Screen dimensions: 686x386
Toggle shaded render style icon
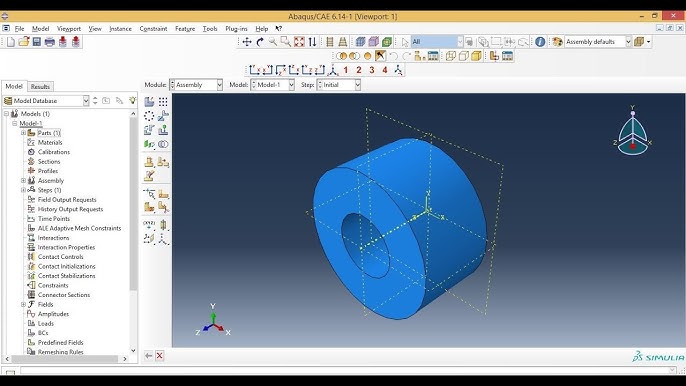[x=387, y=42]
